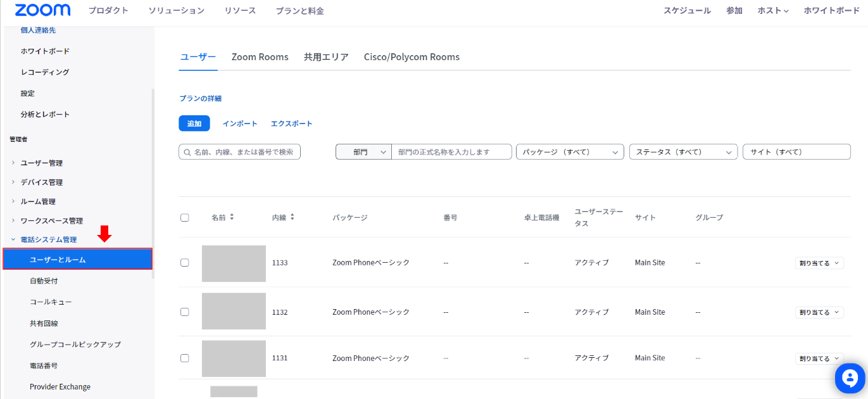Click the sidebar vertical scrollbar
Screen dimensions: 868x399
(152, 184)
